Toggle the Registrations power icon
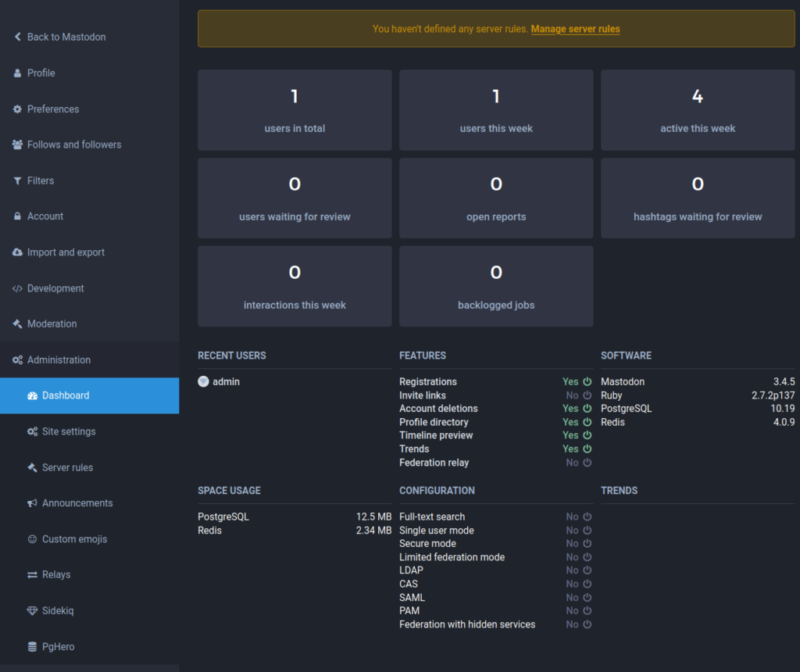 point(587,382)
